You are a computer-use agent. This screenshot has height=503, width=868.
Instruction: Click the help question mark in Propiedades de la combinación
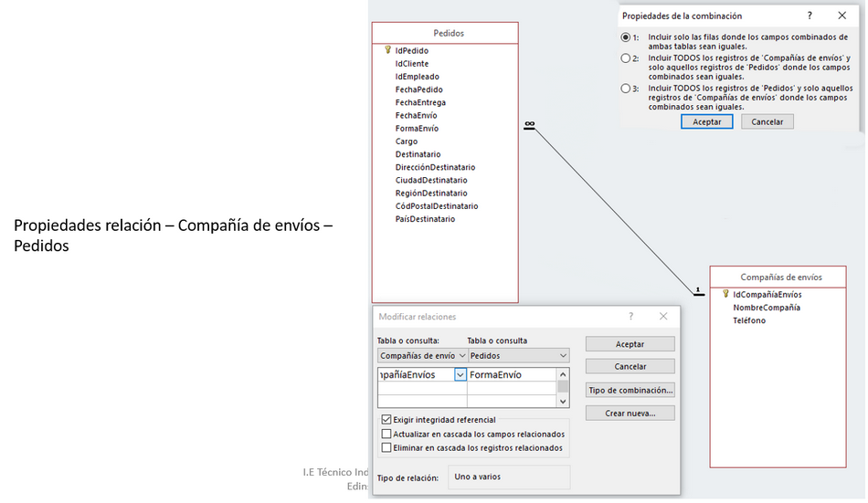point(810,16)
